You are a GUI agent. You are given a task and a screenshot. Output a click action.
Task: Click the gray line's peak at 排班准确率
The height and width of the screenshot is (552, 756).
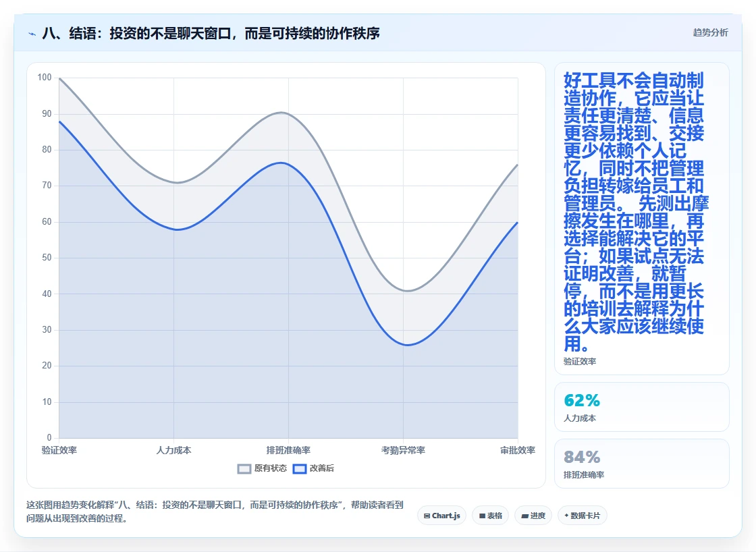coord(282,113)
